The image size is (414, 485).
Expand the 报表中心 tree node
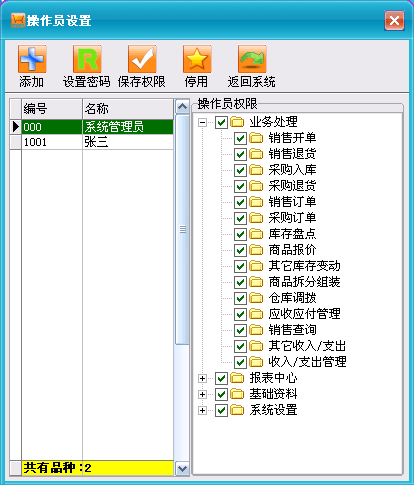(202, 378)
